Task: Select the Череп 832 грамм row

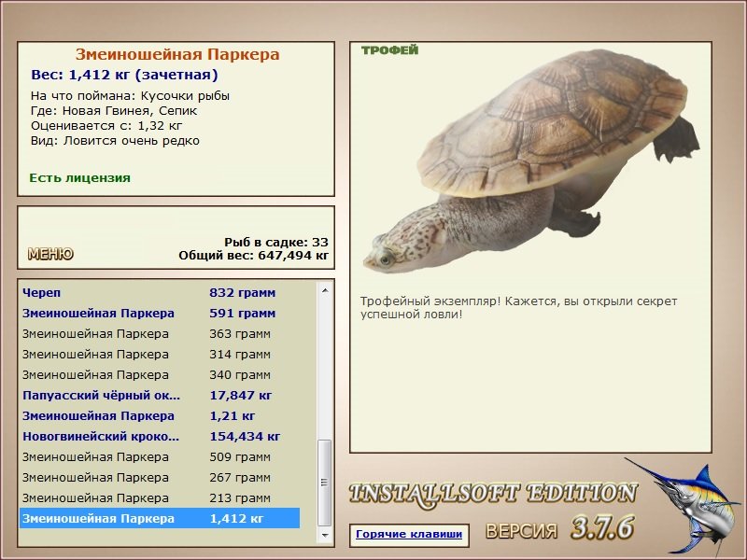Action: [x=160, y=293]
